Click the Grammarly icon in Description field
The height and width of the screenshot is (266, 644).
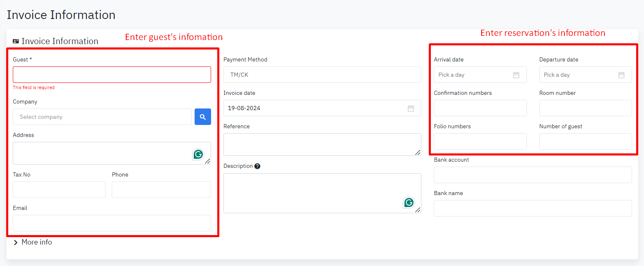click(409, 202)
